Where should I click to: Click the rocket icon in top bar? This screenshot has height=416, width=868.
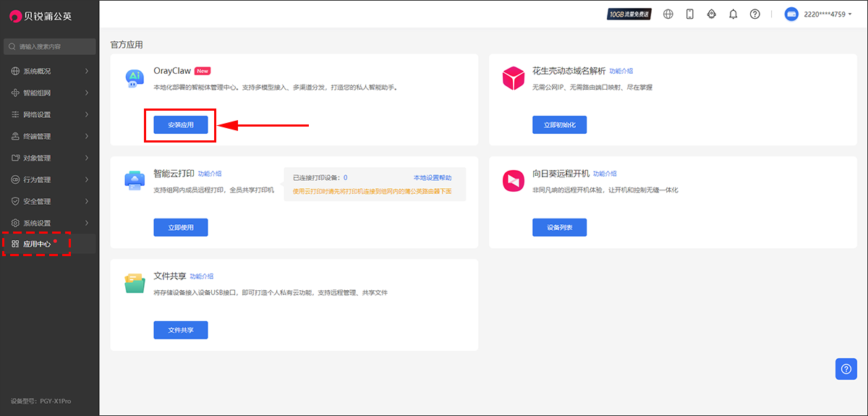(x=712, y=14)
